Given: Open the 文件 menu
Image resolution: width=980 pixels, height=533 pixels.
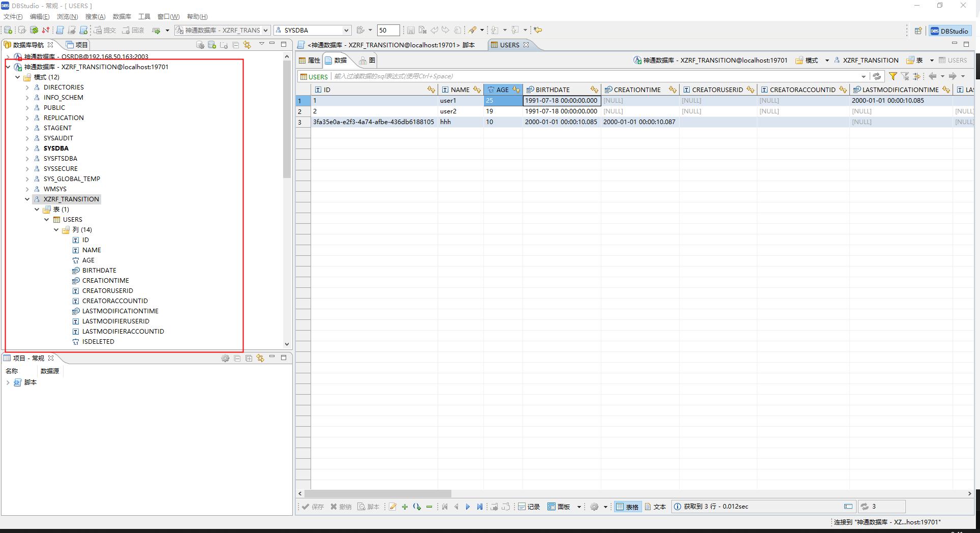Looking at the screenshot, I should (x=13, y=17).
